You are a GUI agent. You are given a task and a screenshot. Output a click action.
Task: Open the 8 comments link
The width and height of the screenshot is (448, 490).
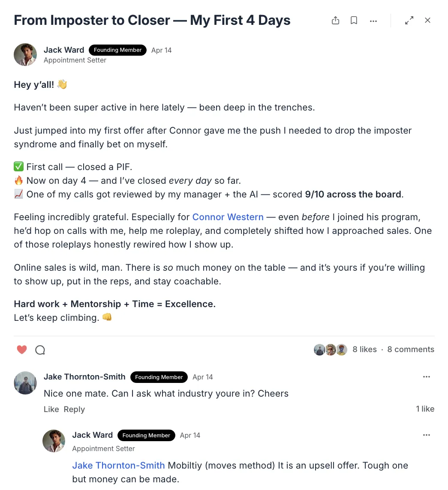tap(411, 350)
